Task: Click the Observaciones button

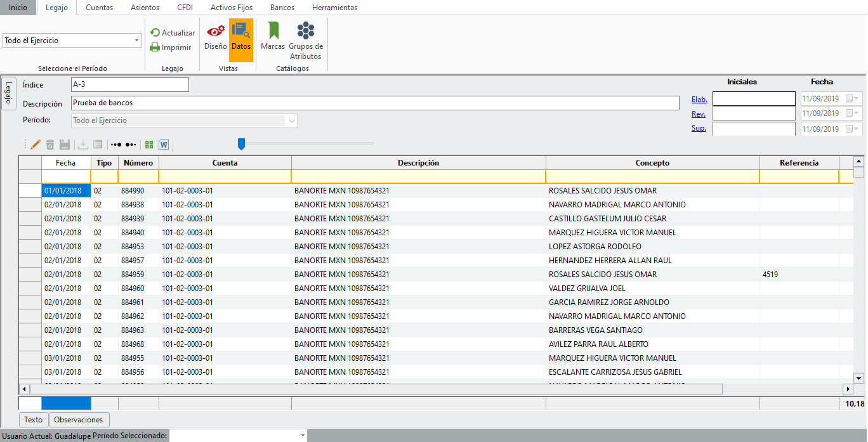Action: [79, 420]
